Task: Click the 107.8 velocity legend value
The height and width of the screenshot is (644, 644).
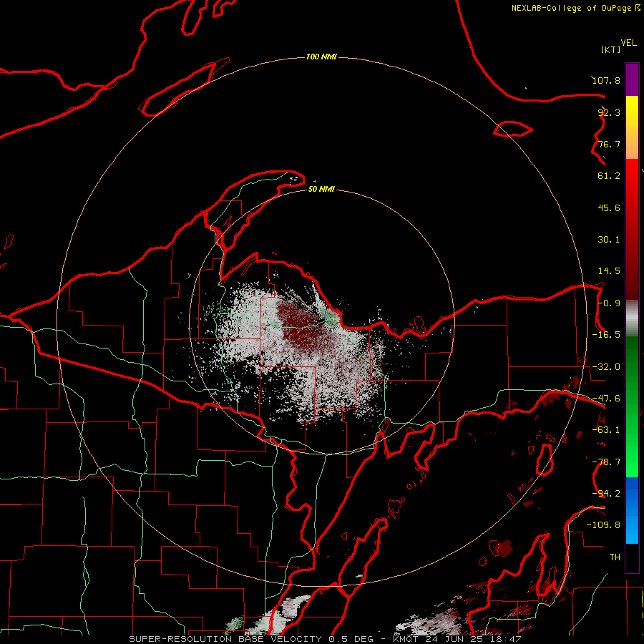Action: [x=606, y=80]
